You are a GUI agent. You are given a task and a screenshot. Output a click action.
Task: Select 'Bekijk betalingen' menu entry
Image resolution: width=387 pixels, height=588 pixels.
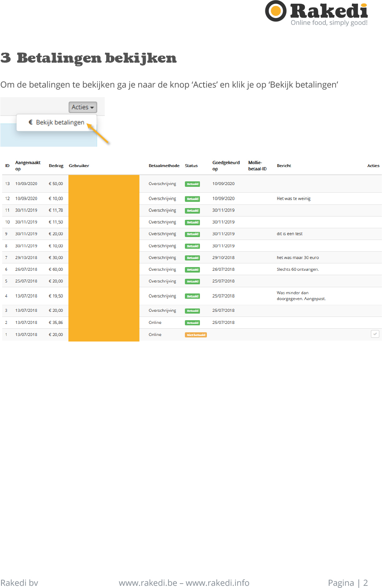60,122
